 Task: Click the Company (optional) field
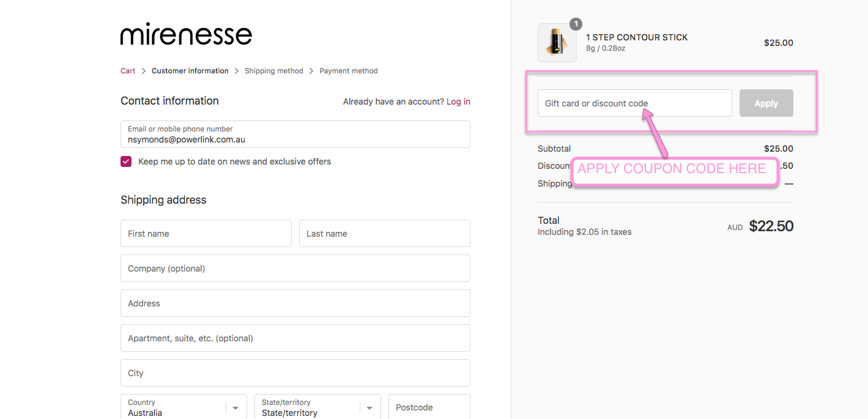pos(295,269)
